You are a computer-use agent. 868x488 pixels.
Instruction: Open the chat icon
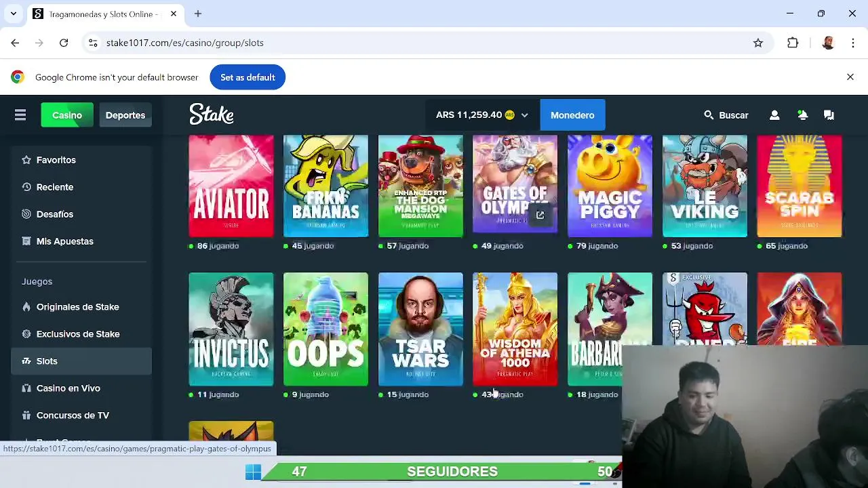point(829,115)
